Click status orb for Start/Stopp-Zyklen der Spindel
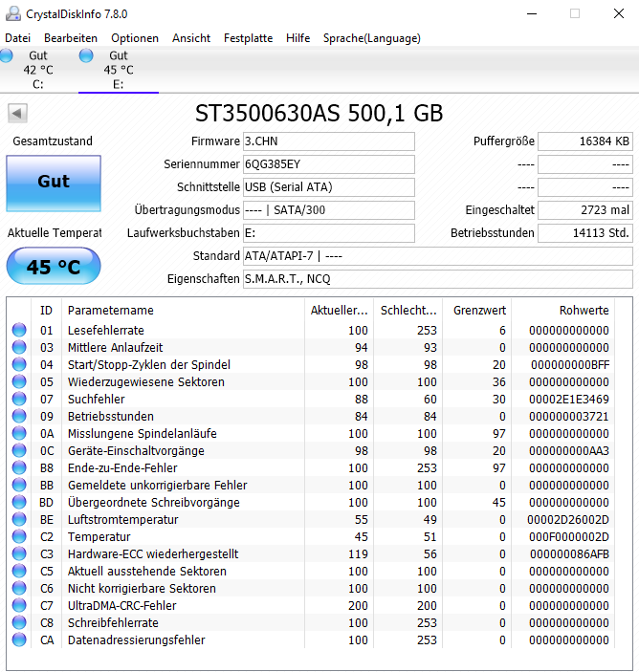 click(x=19, y=364)
